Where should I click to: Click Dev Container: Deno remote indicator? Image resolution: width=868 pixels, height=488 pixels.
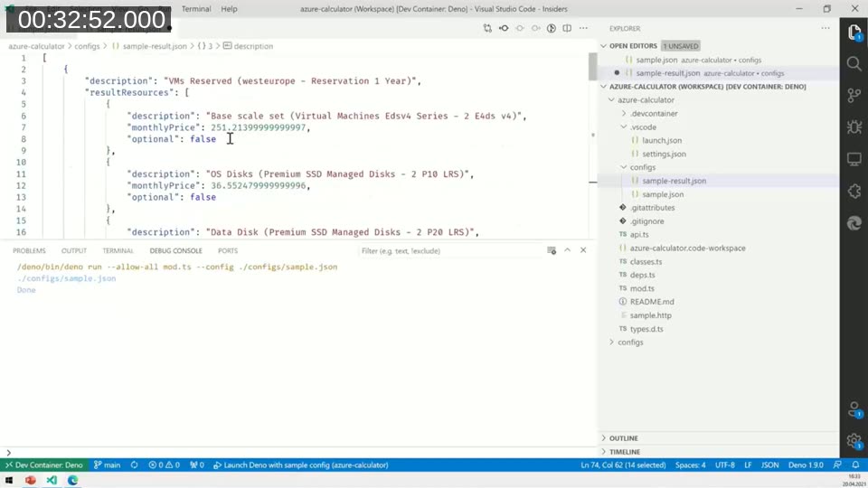tap(44, 465)
